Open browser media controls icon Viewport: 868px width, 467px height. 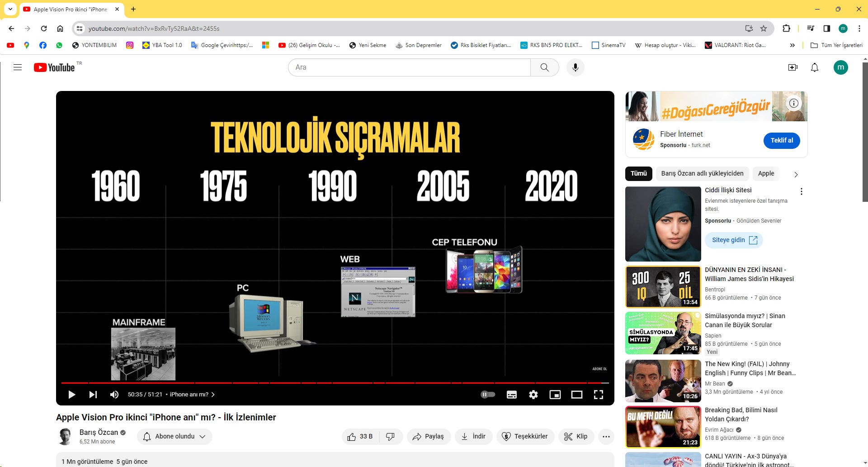(811, 29)
